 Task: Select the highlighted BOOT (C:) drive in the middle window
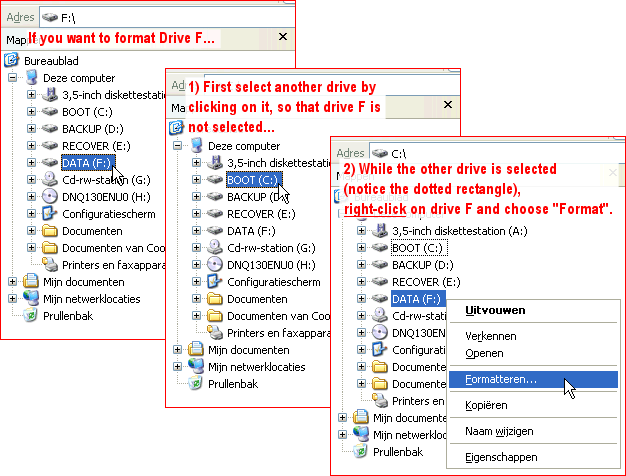click(x=252, y=180)
